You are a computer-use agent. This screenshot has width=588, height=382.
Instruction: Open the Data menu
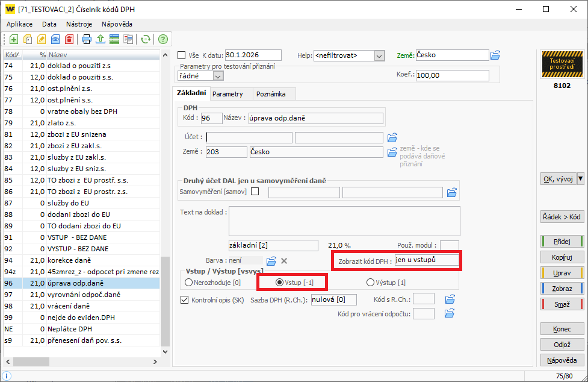point(49,24)
